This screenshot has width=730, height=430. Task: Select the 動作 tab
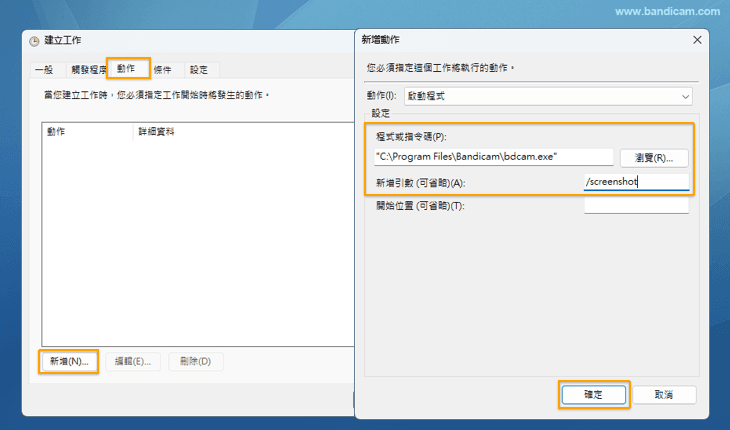[127, 69]
